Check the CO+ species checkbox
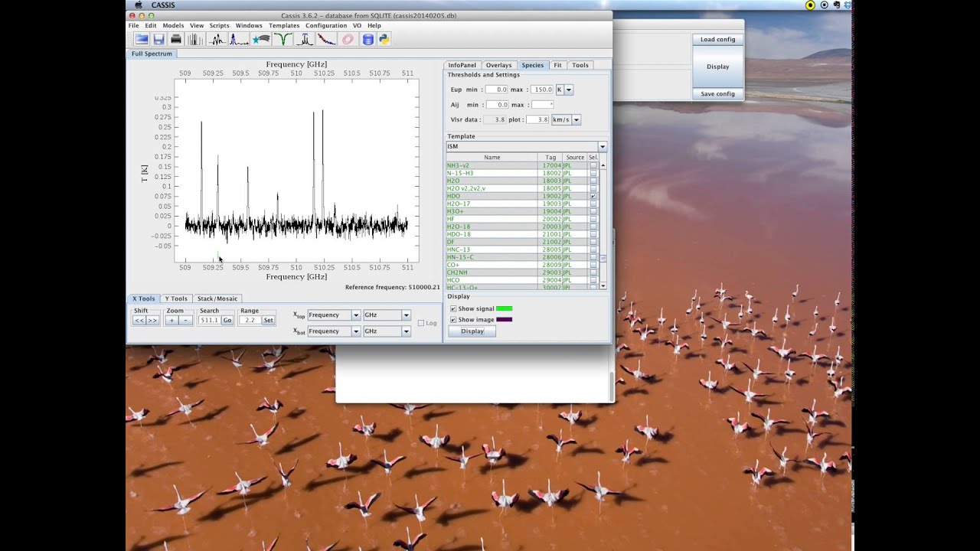This screenshot has height=551, width=980. (x=593, y=265)
